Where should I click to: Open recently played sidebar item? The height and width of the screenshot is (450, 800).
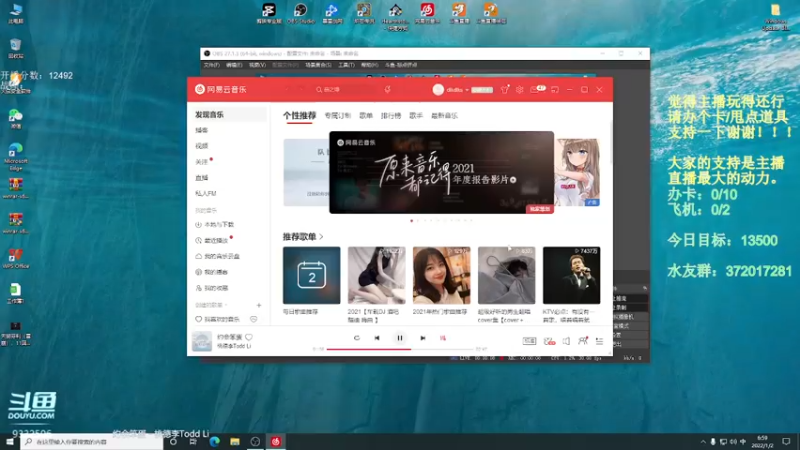pos(212,240)
